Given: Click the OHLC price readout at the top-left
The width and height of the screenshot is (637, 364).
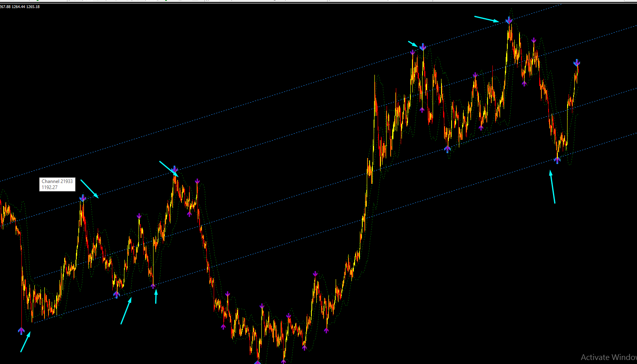Looking at the screenshot, I should pyautogui.click(x=20, y=6).
